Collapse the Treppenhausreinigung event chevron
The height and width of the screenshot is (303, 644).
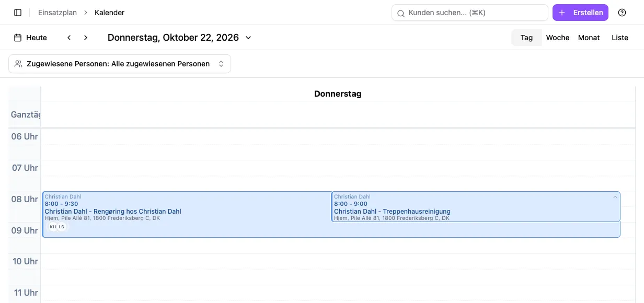615,197
